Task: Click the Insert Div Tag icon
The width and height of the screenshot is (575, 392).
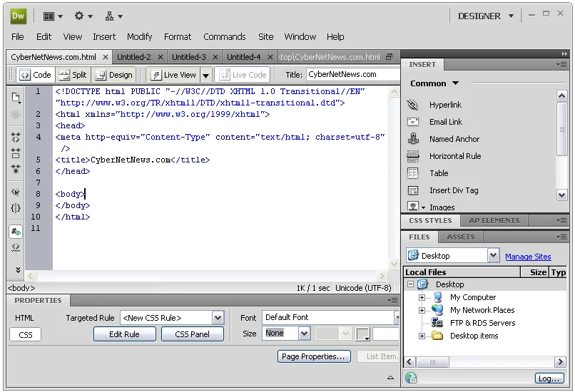Action: point(413,190)
